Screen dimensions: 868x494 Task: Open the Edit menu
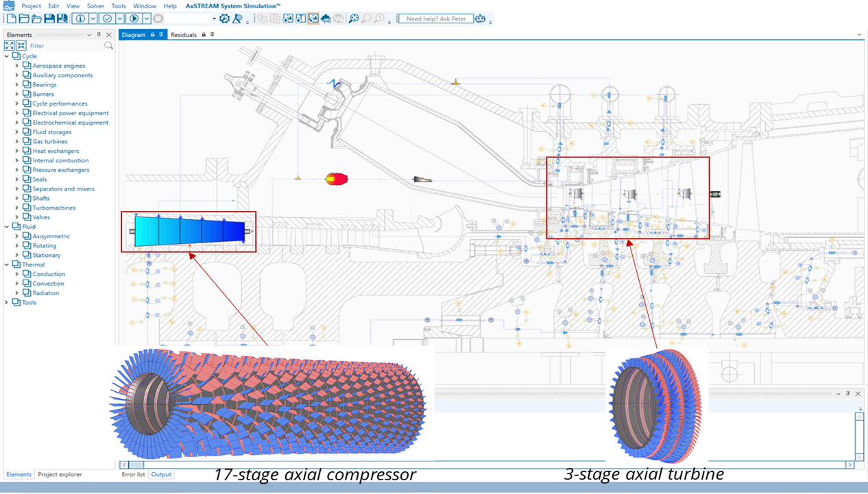pos(53,5)
